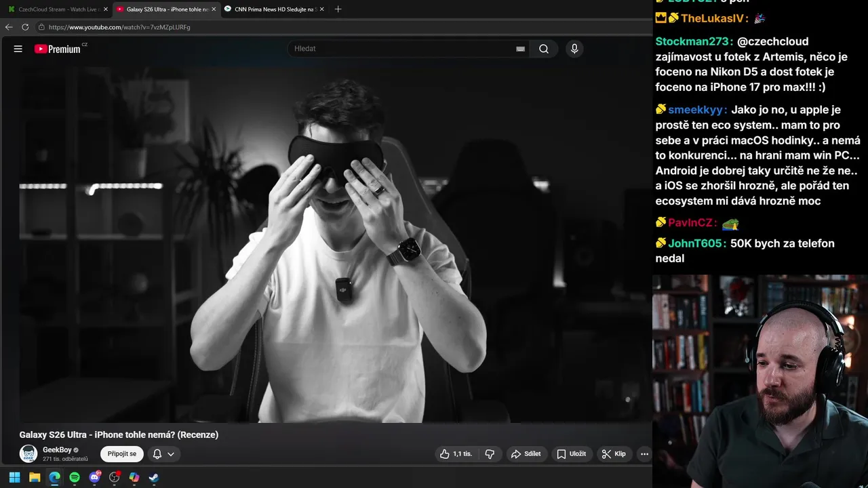Click the Připojit se join button
Image resolution: width=868 pixels, height=488 pixels.
tap(122, 453)
